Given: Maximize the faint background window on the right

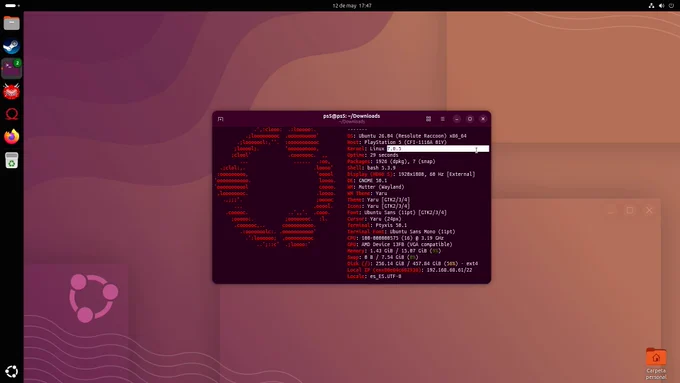Looking at the screenshot, I should point(630,210).
